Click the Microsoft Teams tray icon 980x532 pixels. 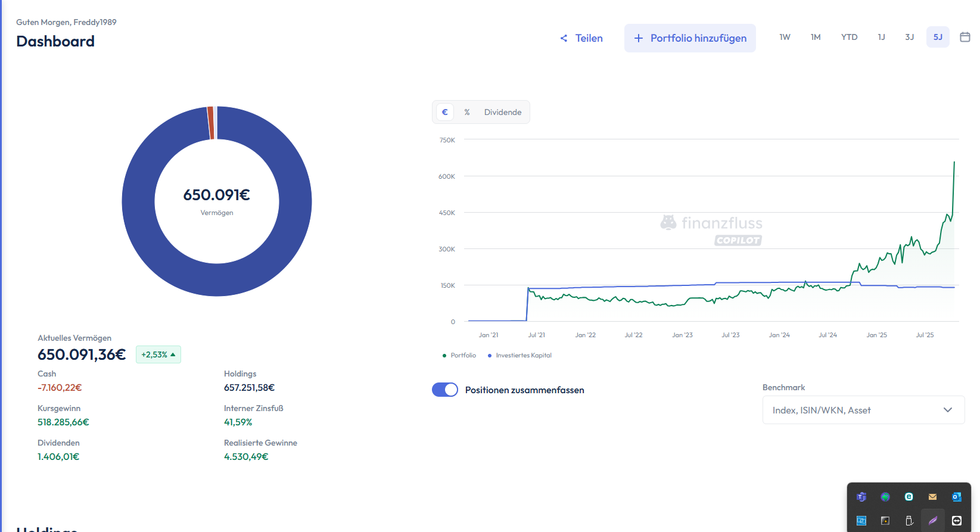click(x=861, y=497)
